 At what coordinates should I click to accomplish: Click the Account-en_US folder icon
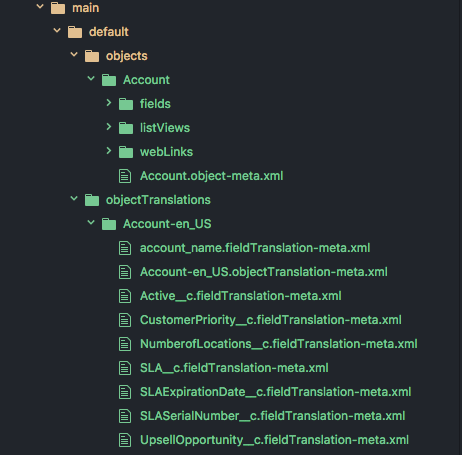click(x=109, y=224)
